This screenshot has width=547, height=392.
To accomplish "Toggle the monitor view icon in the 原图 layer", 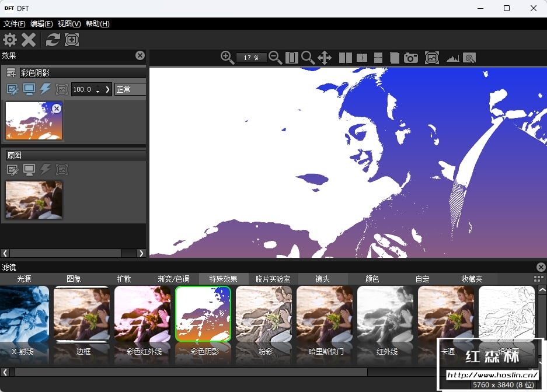I will [x=29, y=170].
